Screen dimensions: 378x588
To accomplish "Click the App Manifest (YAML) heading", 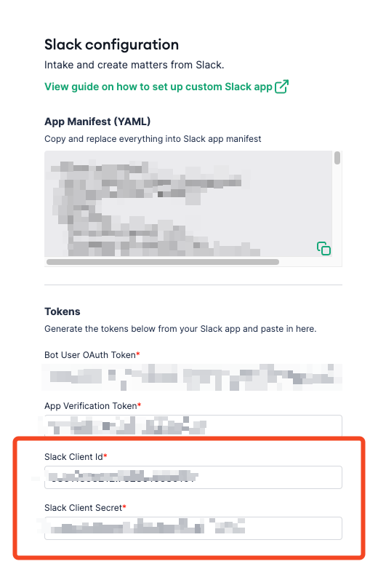I will [97, 122].
